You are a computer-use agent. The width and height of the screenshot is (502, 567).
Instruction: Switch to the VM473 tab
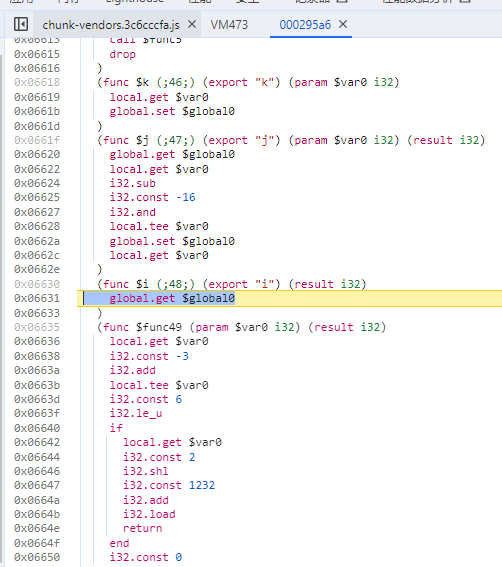[229, 25]
